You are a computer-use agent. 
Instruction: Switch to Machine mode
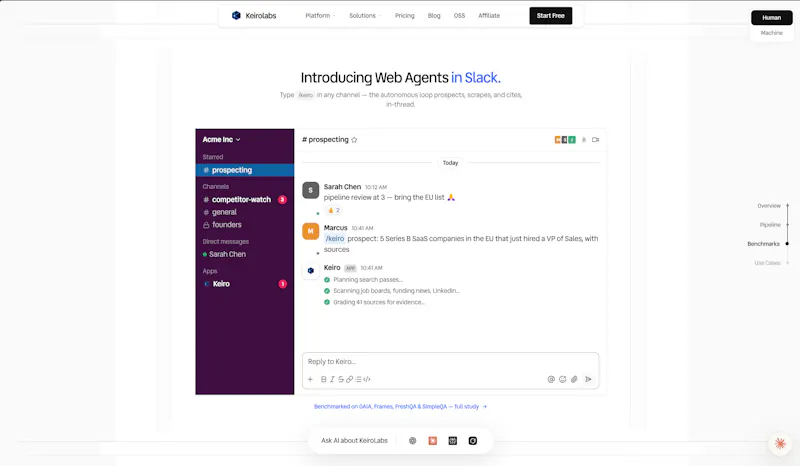771,33
